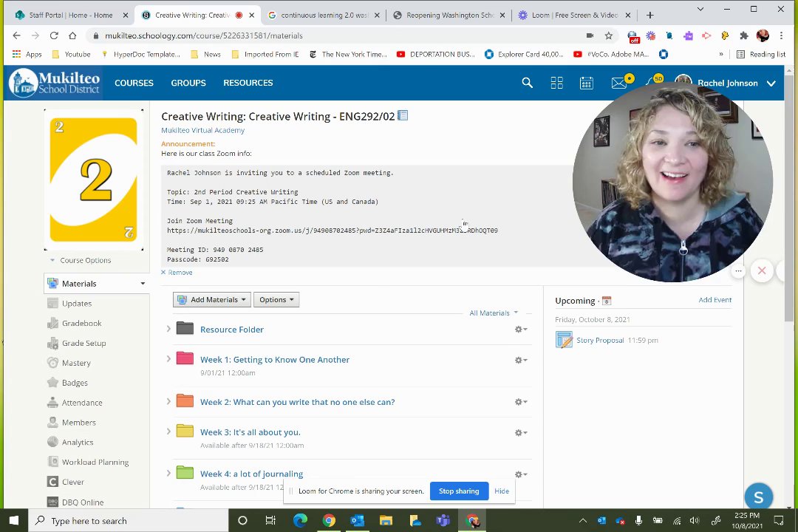Click the address bar URL field

(x=336, y=35)
